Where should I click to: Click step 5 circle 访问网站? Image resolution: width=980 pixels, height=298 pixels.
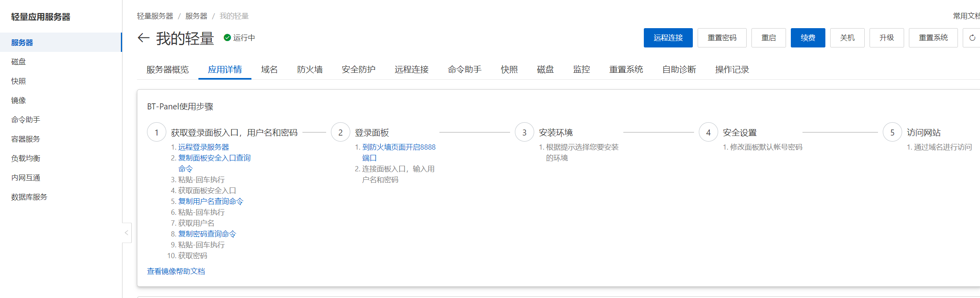[892, 132]
